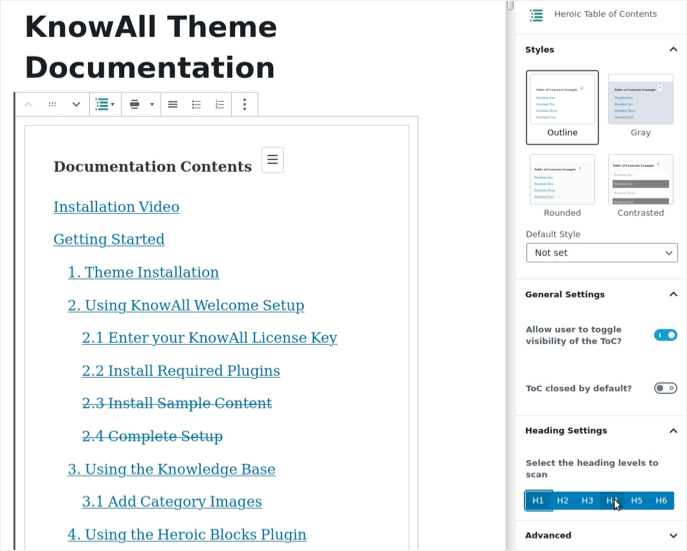Image resolution: width=687 pixels, height=551 pixels.
Task: Click 4. Using the Heroic Blocks Plugin
Action: [x=187, y=534]
